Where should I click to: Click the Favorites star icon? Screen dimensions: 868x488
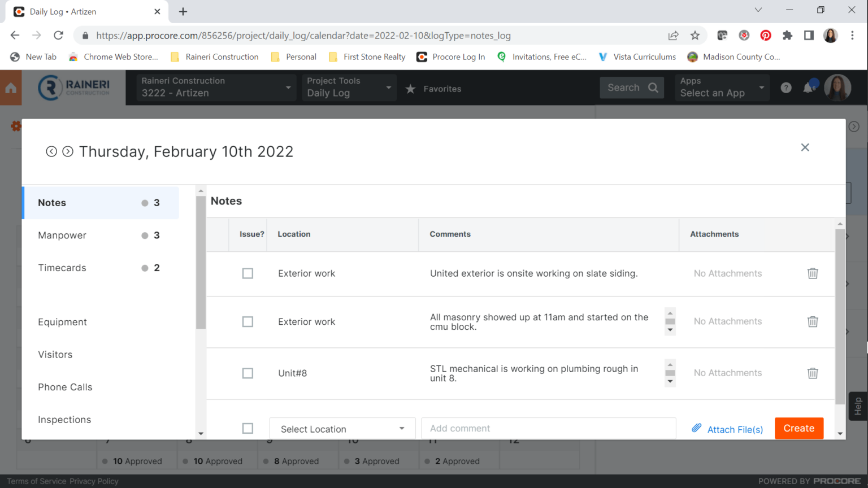[x=411, y=89]
